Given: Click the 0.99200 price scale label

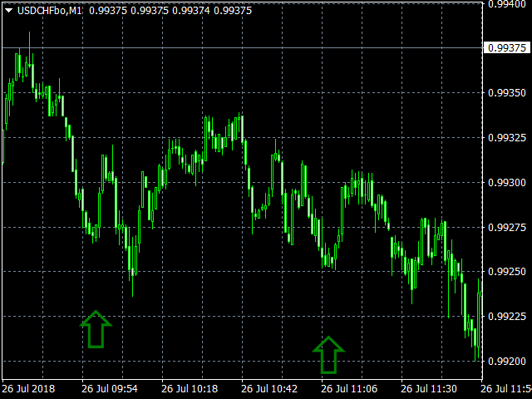Looking at the screenshot, I should click(x=507, y=361).
